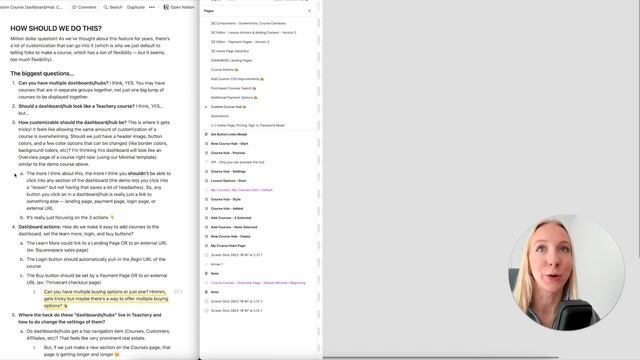The image size is (640, 360).
Task: Open the three-dots more menu in Notion
Action: [152, 7]
